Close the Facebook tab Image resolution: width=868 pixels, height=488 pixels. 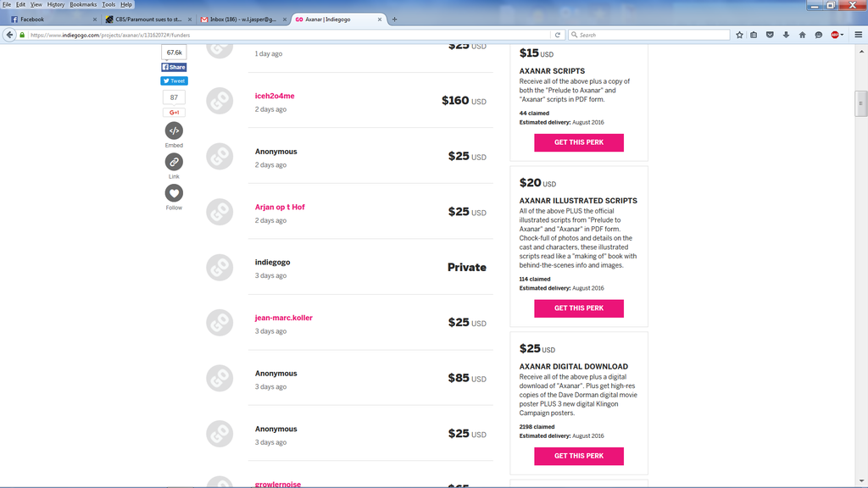click(x=95, y=19)
